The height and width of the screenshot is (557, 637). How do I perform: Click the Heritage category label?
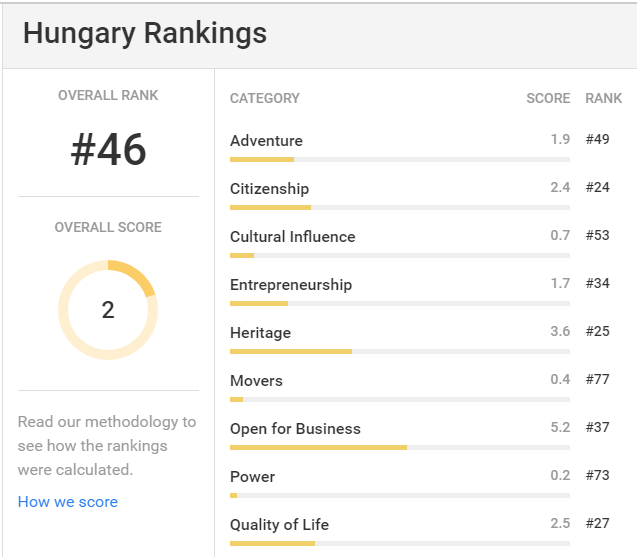click(261, 333)
